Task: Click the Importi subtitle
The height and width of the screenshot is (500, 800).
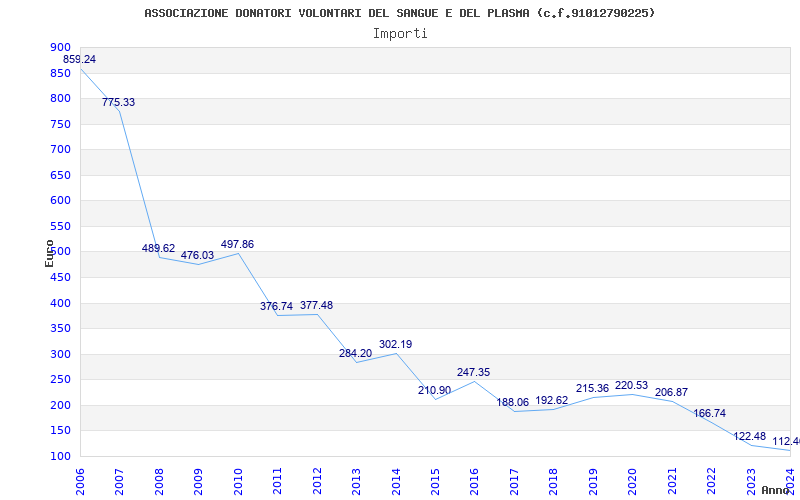Action: tap(400, 34)
